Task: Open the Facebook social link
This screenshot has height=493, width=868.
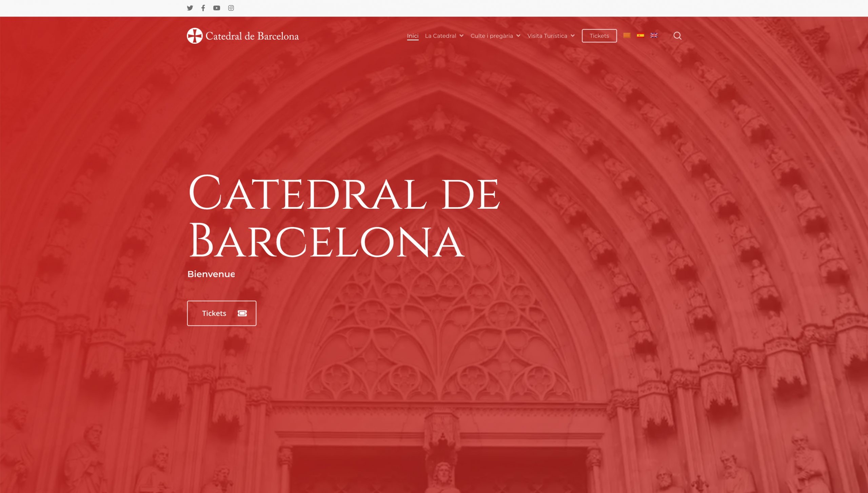Action: [203, 8]
